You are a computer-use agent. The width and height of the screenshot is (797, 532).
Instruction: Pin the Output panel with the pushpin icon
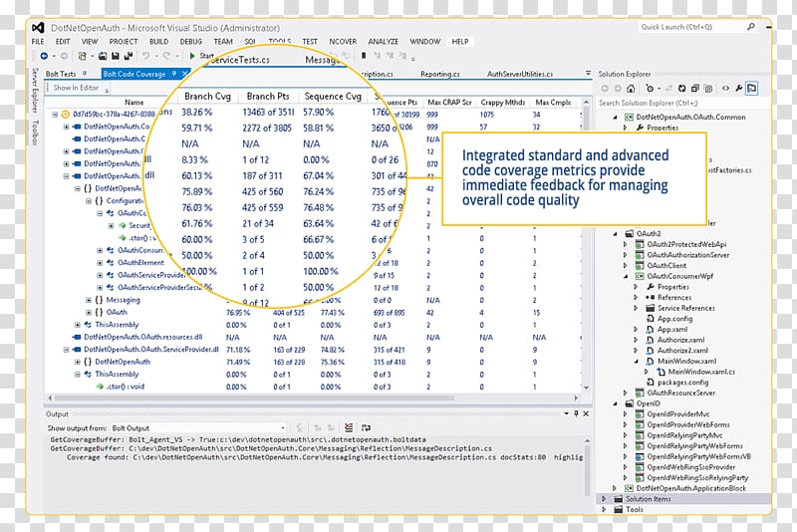[576, 413]
